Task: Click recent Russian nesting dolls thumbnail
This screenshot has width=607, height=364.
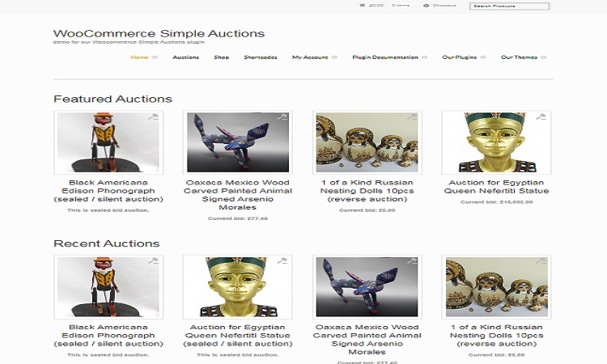Action: point(496,287)
